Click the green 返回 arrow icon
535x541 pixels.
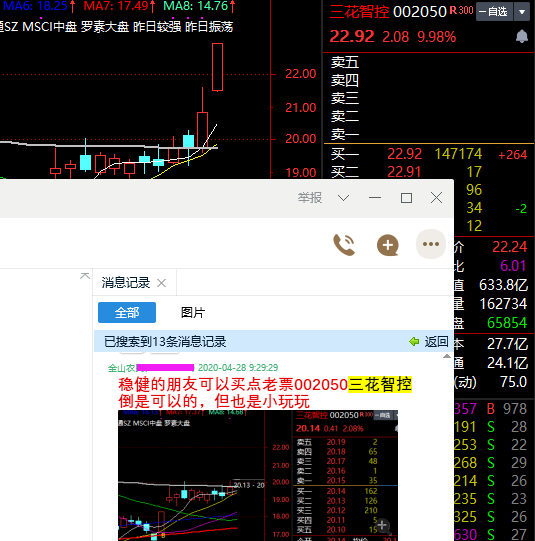pyautogui.click(x=414, y=342)
